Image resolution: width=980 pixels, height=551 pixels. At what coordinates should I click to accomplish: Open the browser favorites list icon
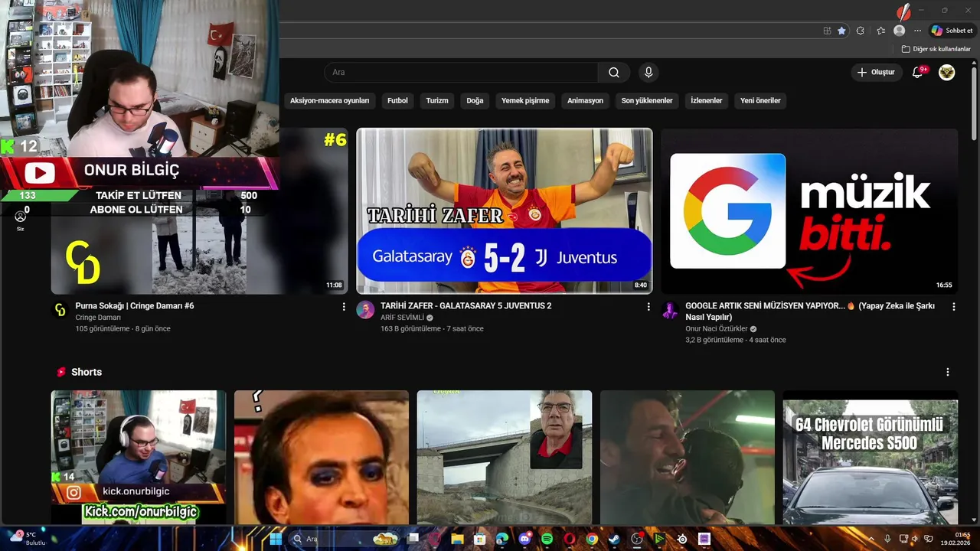[x=881, y=31]
